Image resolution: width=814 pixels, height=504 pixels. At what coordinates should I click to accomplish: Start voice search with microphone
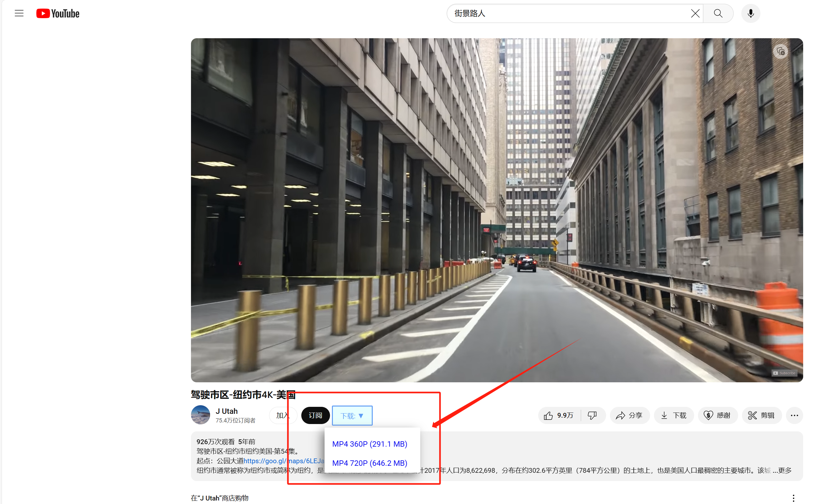point(751,13)
